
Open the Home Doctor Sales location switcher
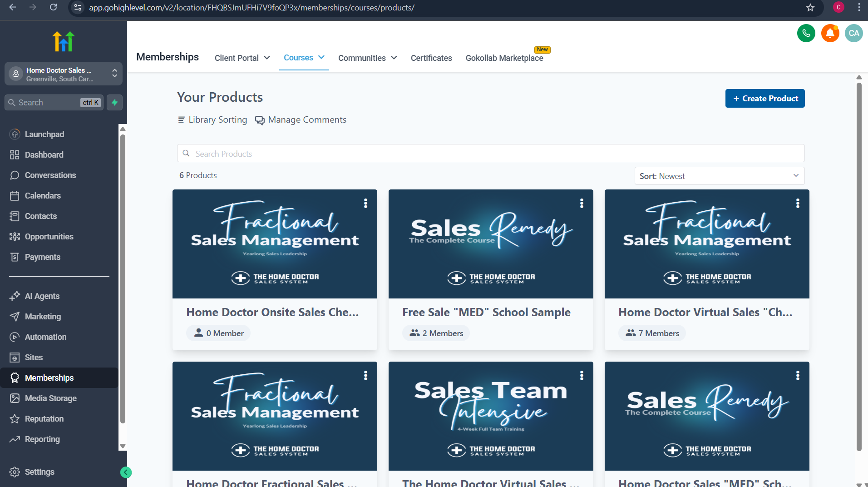coord(64,74)
